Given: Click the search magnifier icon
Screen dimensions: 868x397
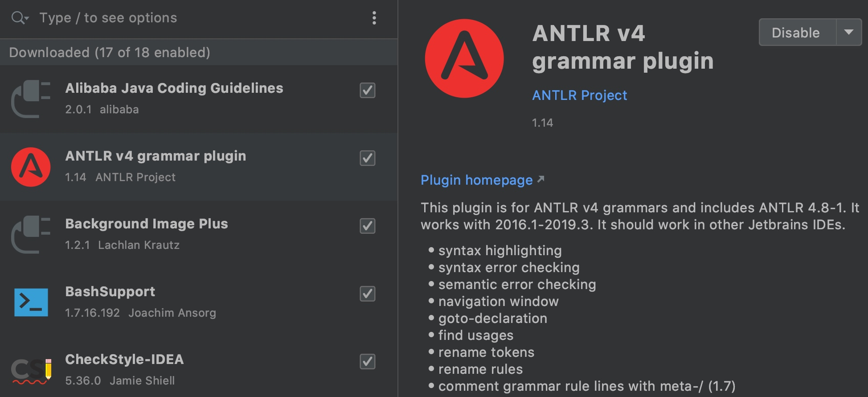Looking at the screenshot, I should click(19, 18).
